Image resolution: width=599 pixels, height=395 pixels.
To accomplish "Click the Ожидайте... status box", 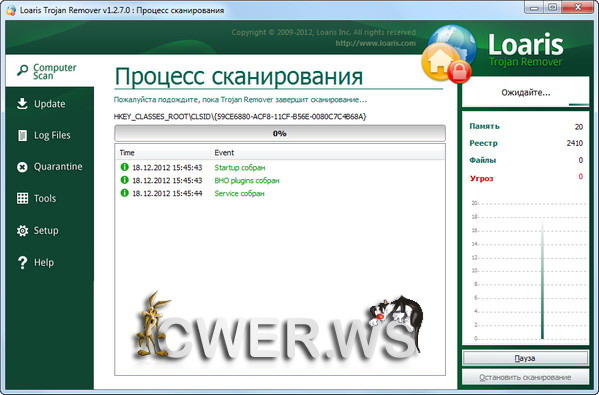I will click(525, 92).
